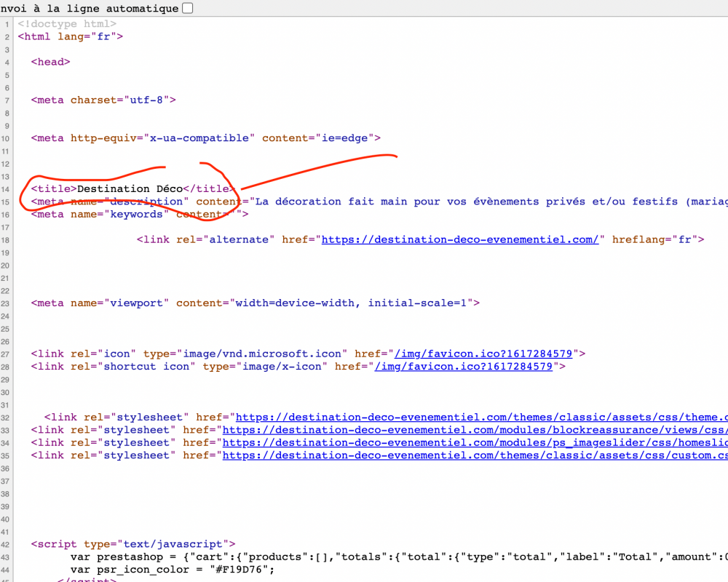Click the '<!doctype html>' text
This screenshot has width=728, height=582.
(x=67, y=24)
